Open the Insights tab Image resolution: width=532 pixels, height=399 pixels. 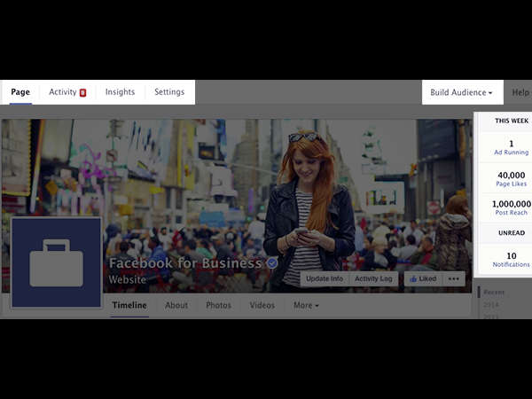[120, 92]
